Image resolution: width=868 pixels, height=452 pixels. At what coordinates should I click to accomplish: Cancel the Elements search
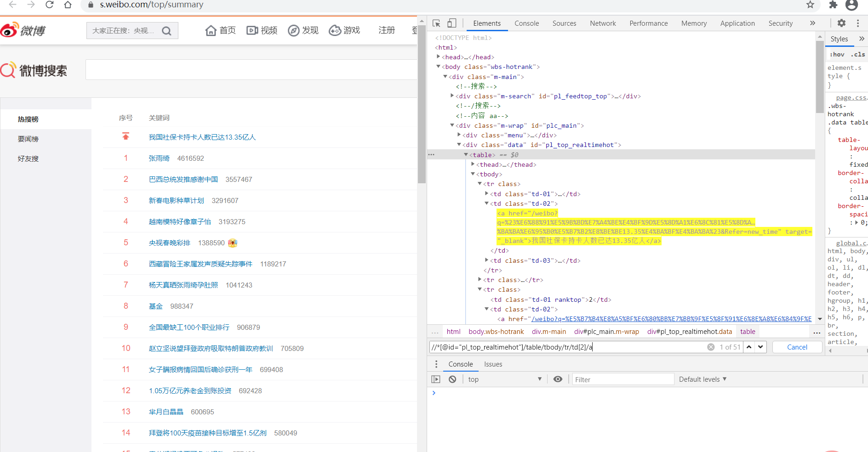point(797,347)
